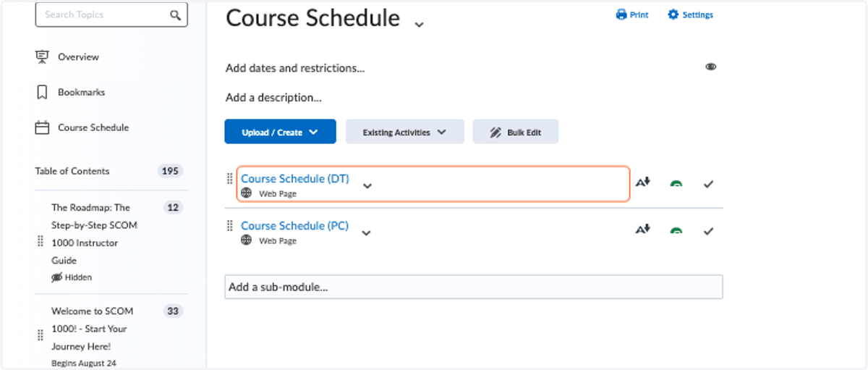Click drag handle beside Welcome to SCOM module
Viewport: 868px width, 370px height.
pyautogui.click(x=40, y=335)
